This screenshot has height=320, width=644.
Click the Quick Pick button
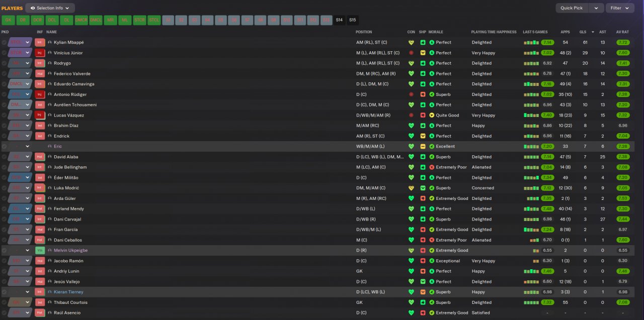[572, 8]
